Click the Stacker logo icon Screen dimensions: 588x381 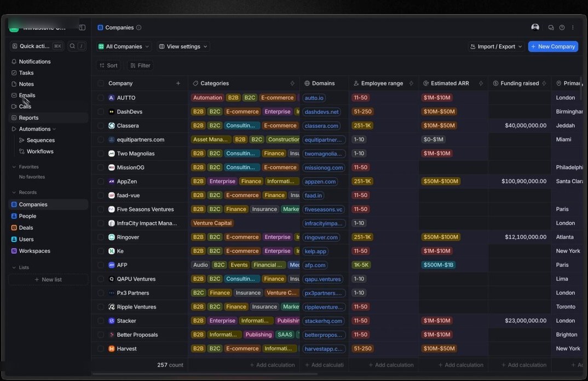click(x=111, y=321)
